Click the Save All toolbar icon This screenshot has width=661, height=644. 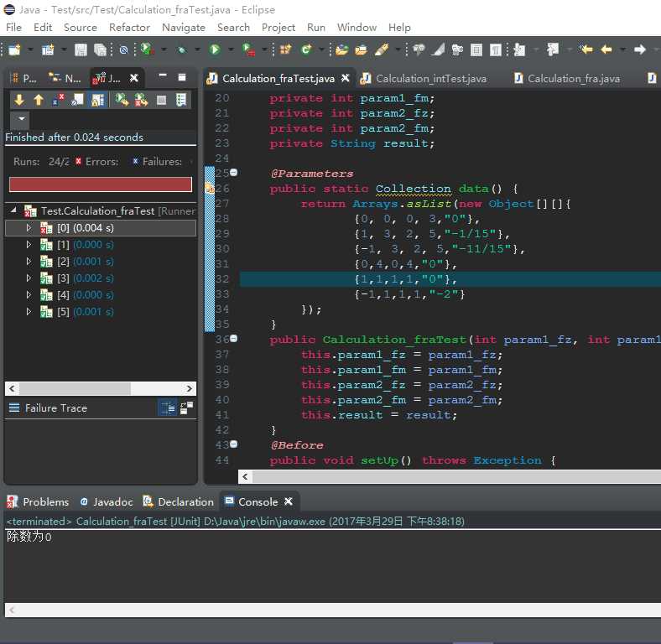tap(100, 49)
